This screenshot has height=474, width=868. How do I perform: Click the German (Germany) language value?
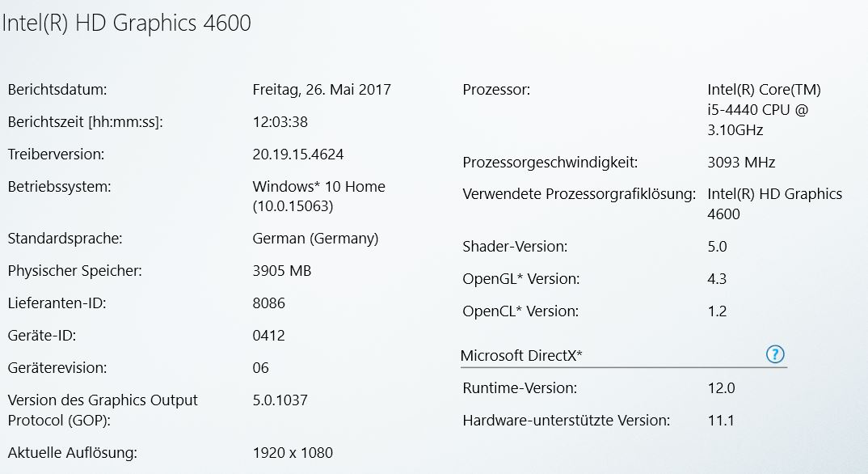click(315, 239)
